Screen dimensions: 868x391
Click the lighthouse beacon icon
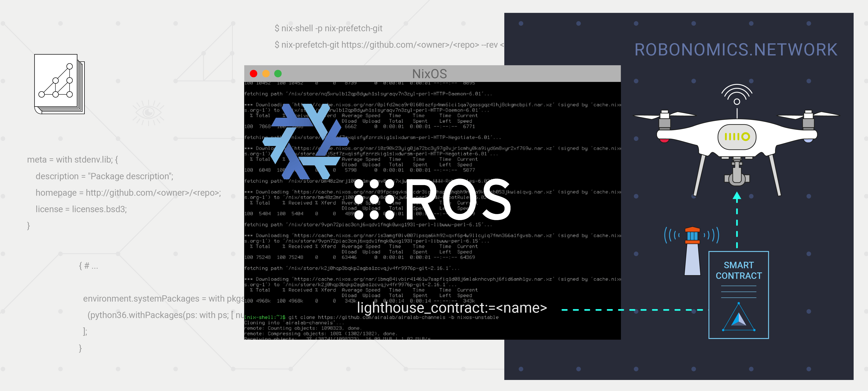(692, 251)
